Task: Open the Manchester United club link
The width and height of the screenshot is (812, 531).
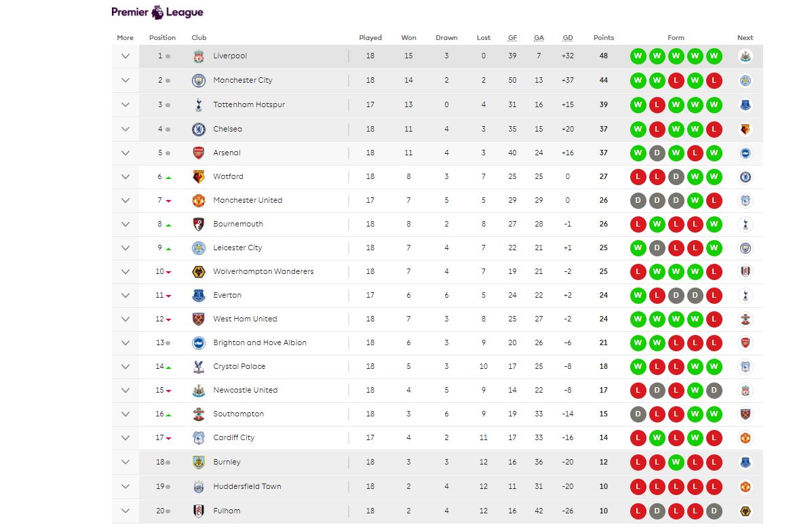Action: click(x=248, y=200)
